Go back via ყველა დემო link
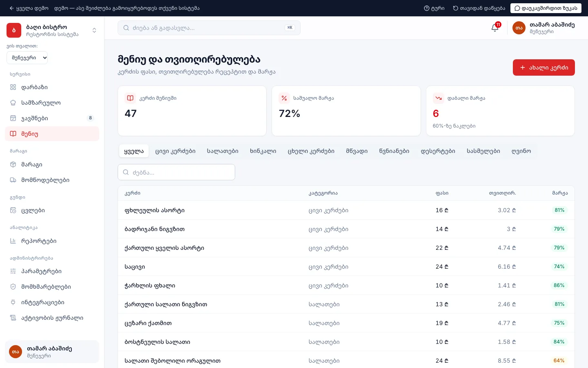This screenshot has width=588, height=368. click(29, 8)
